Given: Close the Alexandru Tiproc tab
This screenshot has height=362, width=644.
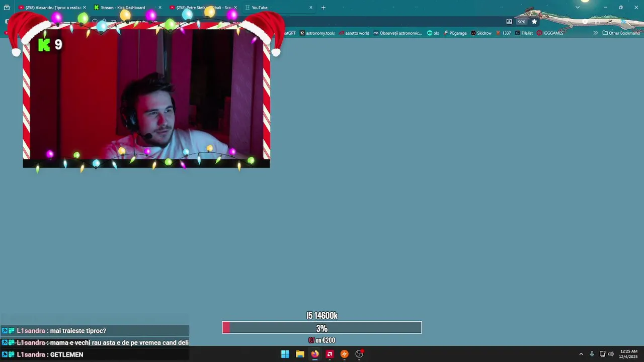Looking at the screenshot, I should pos(84,8).
